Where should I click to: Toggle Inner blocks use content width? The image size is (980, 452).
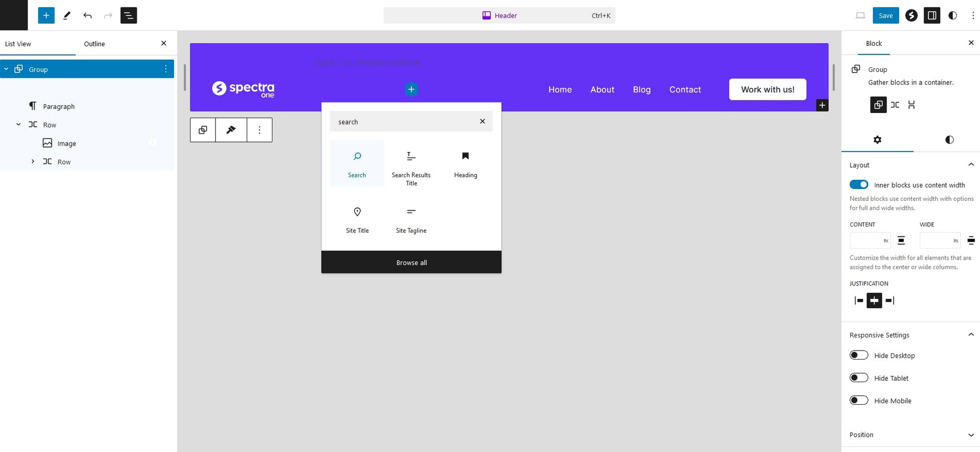(x=859, y=185)
